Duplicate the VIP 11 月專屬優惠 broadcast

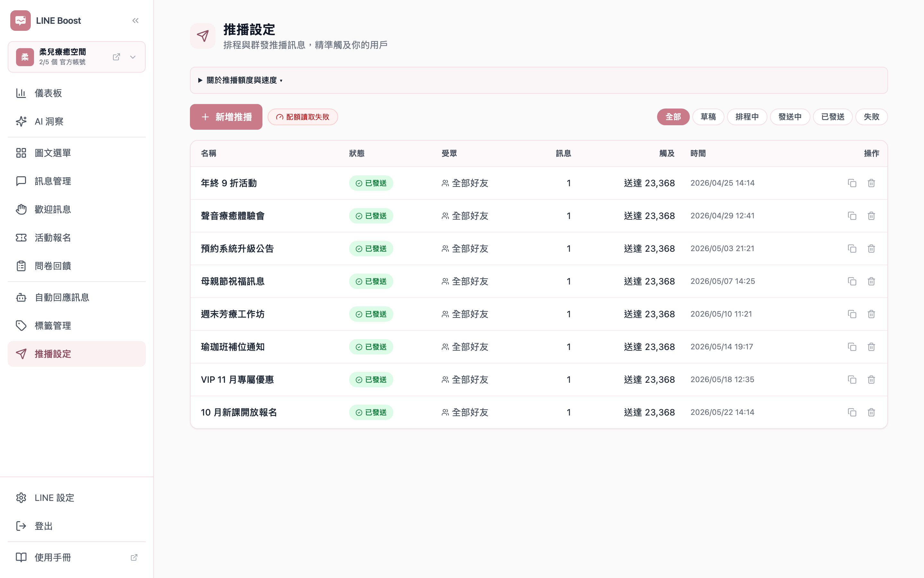[x=852, y=380]
